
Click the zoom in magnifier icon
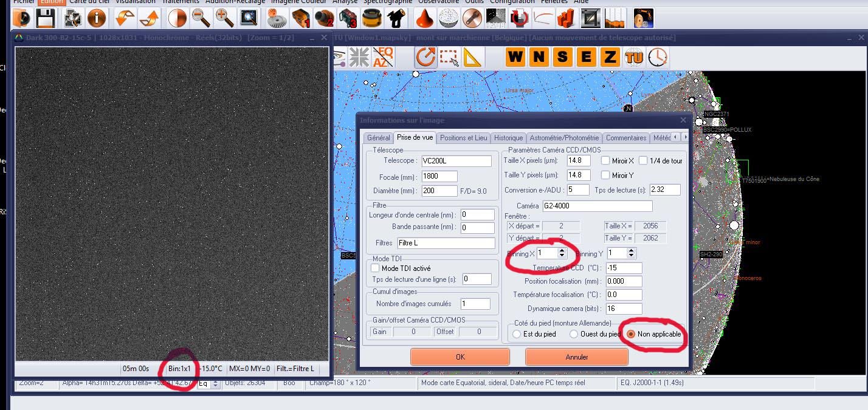click(225, 18)
